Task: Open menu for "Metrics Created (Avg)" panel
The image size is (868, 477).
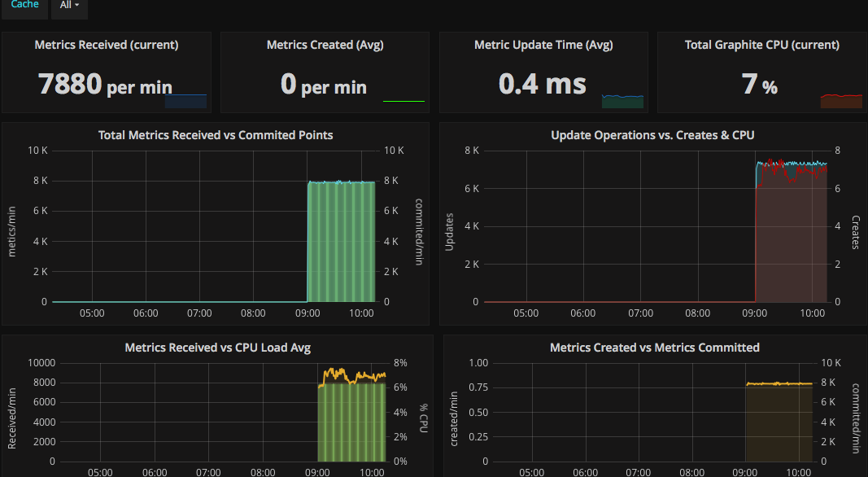Action: coord(325,45)
